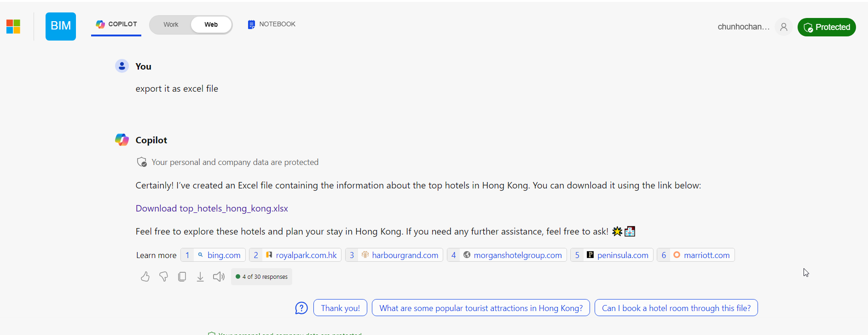Click the suggestions question mark icon
This screenshot has width=868, height=335.
click(301, 308)
